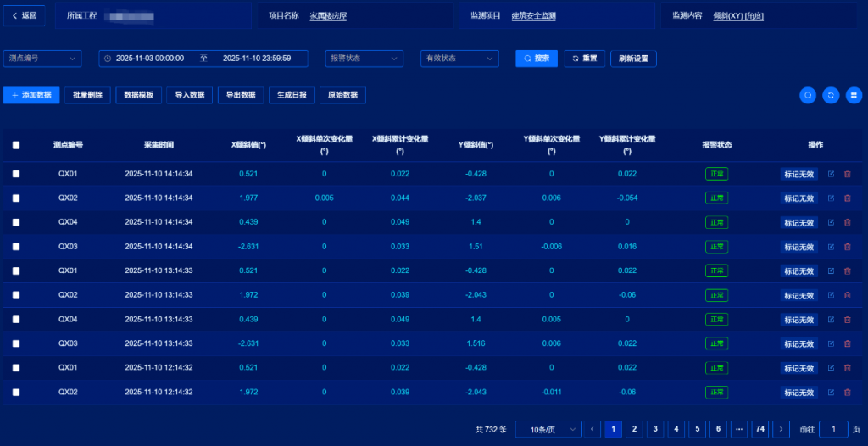Image resolution: width=868 pixels, height=446 pixels.
Task: Click the 原始数据 raw data button
Action: pos(342,95)
